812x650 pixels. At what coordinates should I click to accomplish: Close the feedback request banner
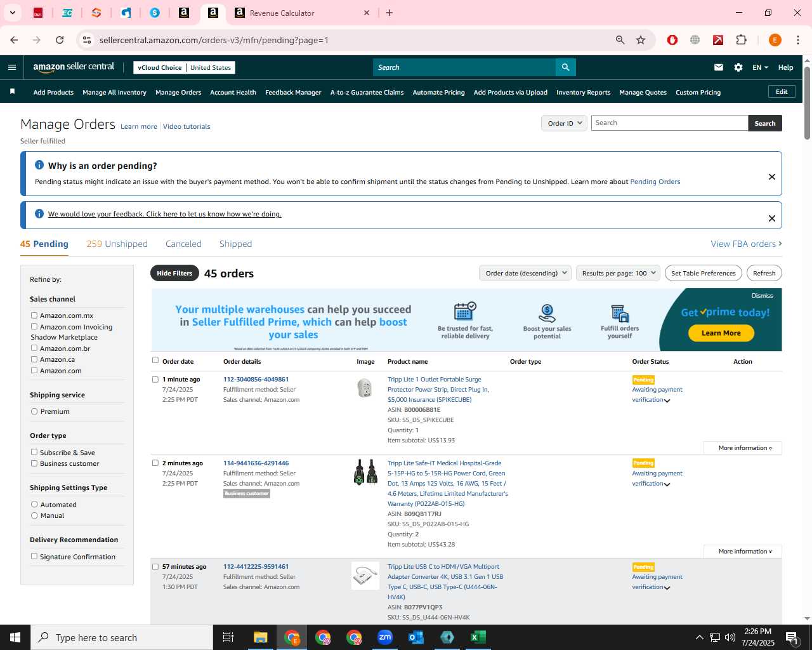click(x=772, y=218)
